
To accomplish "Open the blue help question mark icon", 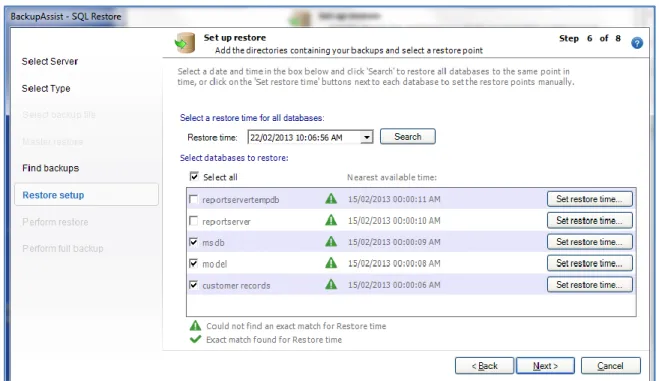I will (637, 43).
